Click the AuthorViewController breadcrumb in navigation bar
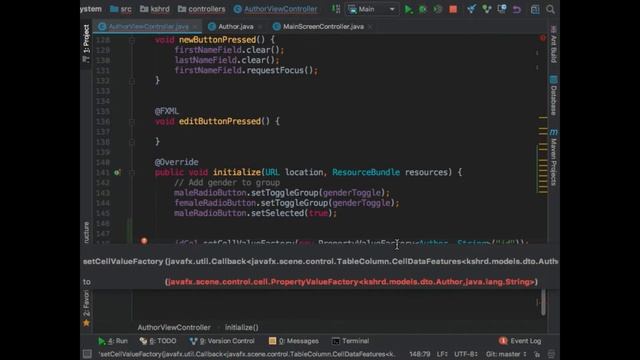This screenshot has width=640, height=360. [x=276, y=9]
